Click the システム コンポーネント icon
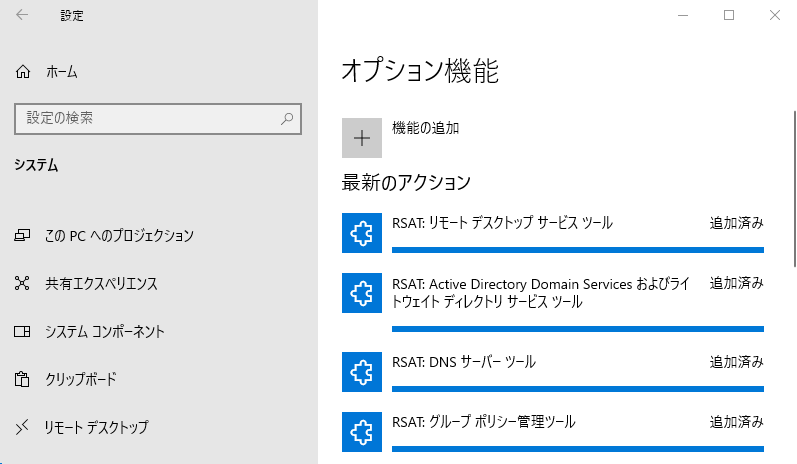Viewport: 797px width, 464px height. [22, 331]
